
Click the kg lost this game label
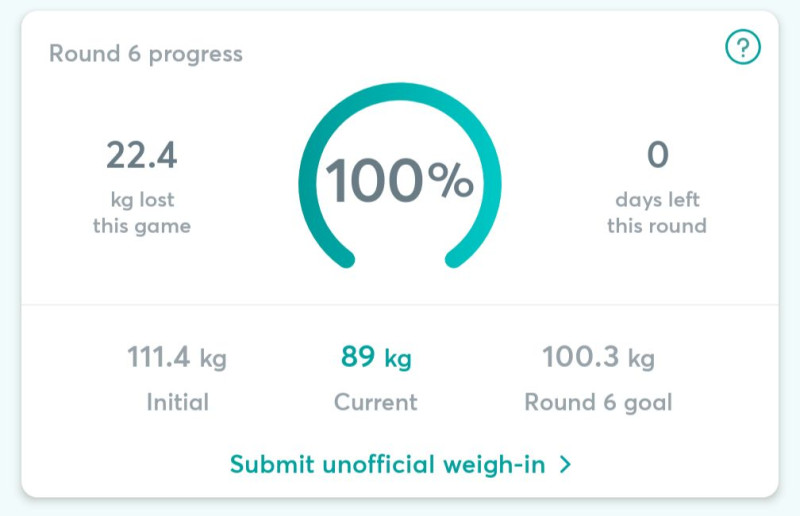[141, 212]
